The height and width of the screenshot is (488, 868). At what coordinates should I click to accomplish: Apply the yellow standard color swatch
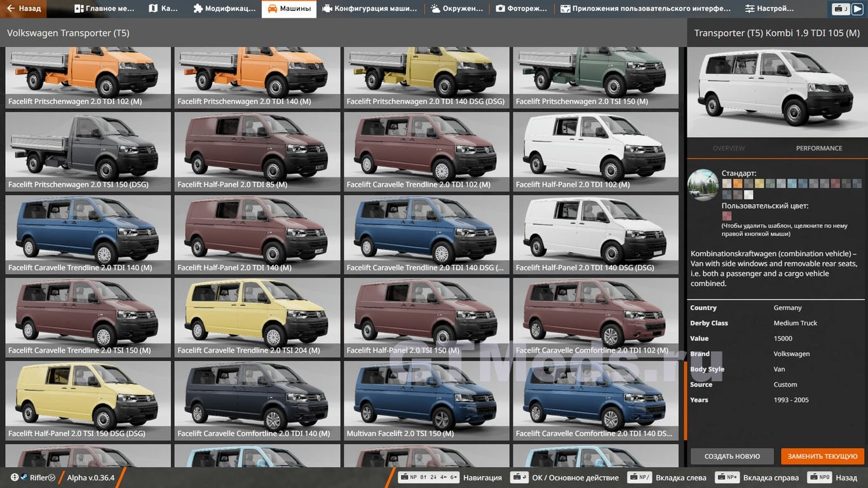click(x=759, y=184)
